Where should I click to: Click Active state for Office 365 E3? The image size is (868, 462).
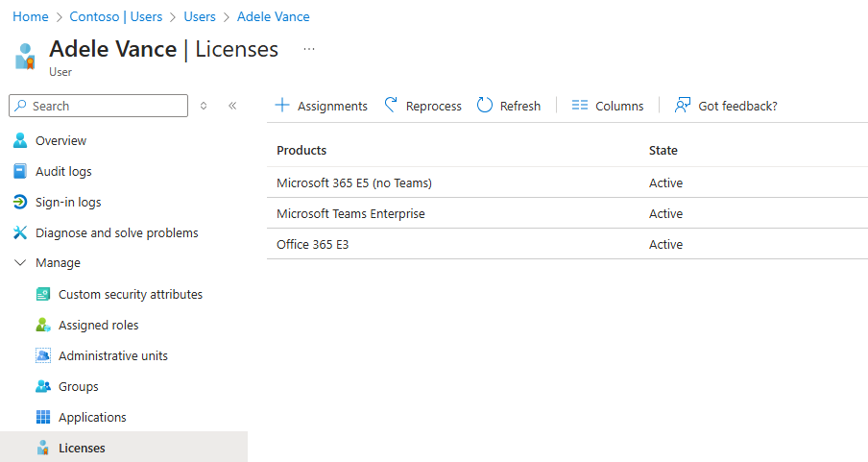click(x=666, y=244)
